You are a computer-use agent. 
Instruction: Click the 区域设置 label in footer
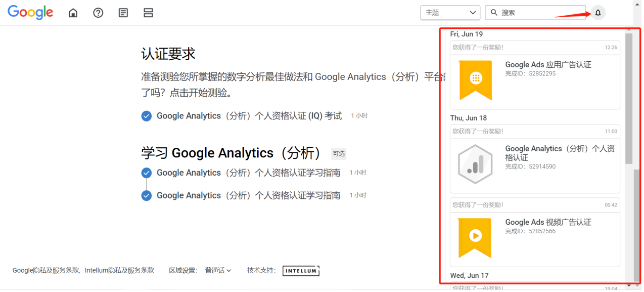(x=183, y=271)
